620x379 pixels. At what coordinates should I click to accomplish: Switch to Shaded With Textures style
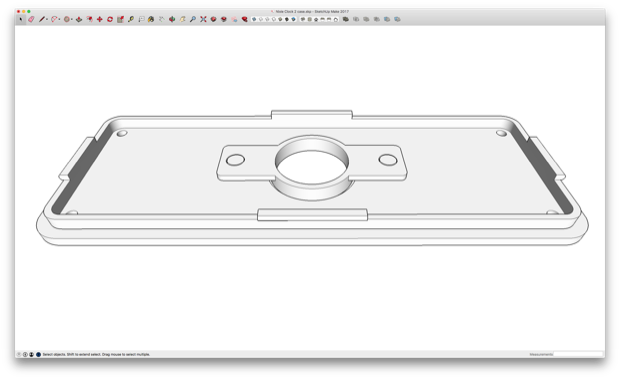point(287,19)
